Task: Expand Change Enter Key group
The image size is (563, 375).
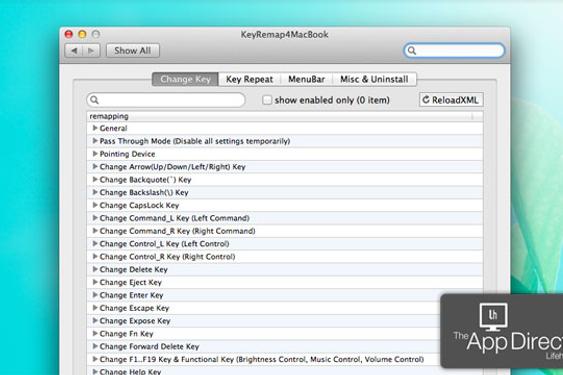Action: tap(95, 295)
